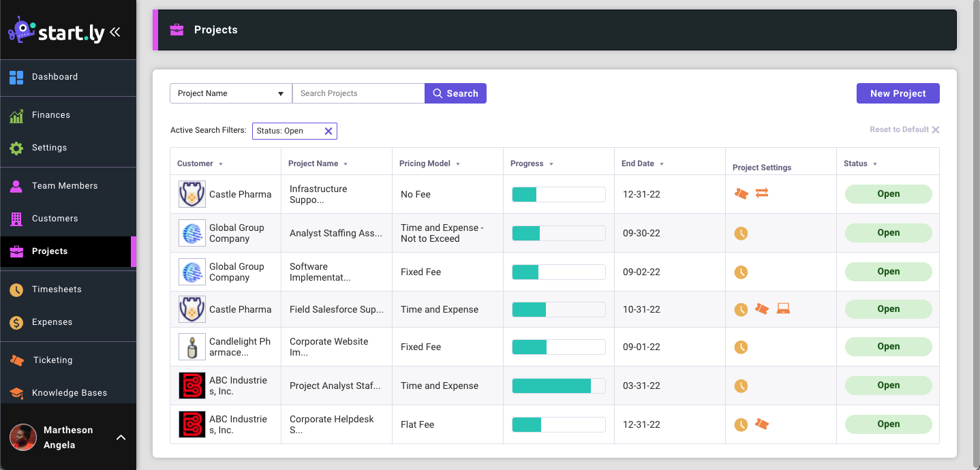The height and width of the screenshot is (470, 980).
Task: Open the Project Name search dropdown
Action: [230, 93]
